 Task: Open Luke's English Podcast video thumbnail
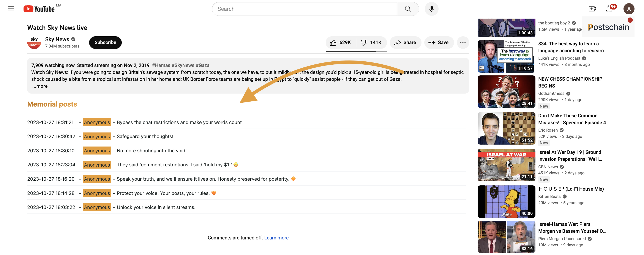(x=506, y=56)
